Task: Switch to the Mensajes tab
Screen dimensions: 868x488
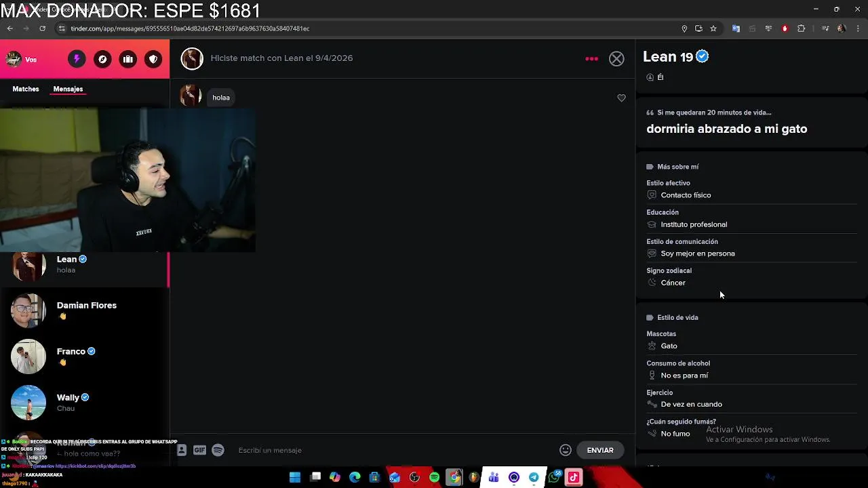Action: click(68, 89)
